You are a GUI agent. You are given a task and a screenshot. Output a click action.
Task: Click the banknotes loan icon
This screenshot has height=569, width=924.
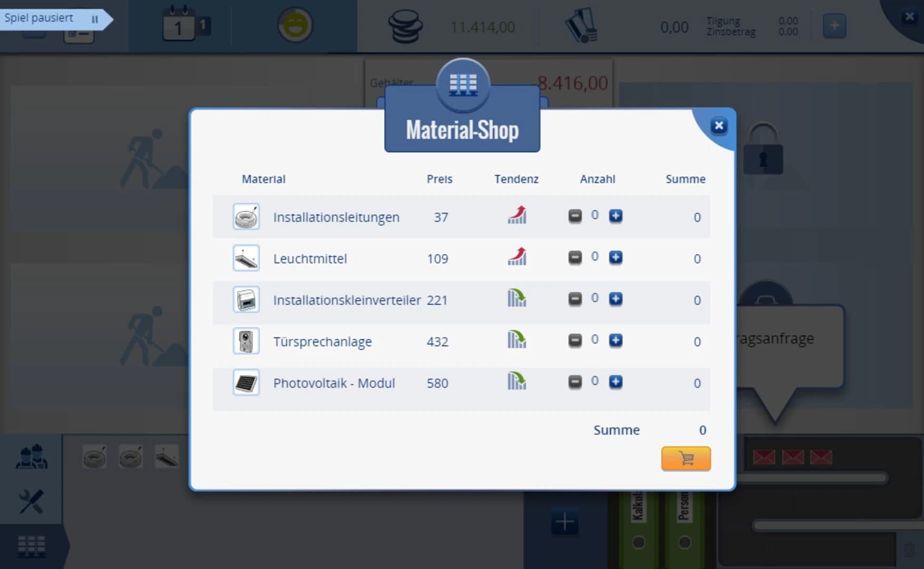(x=581, y=25)
